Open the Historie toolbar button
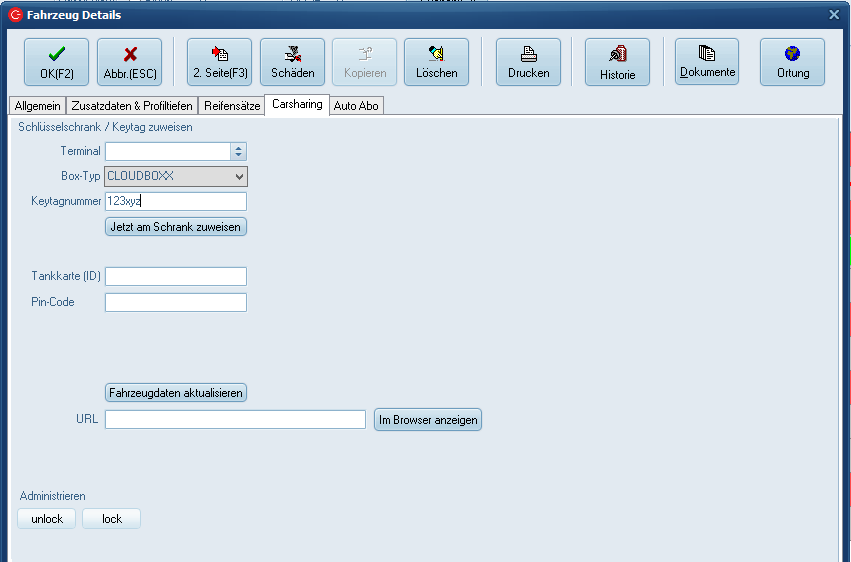The width and height of the screenshot is (851, 562). click(617, 62)
